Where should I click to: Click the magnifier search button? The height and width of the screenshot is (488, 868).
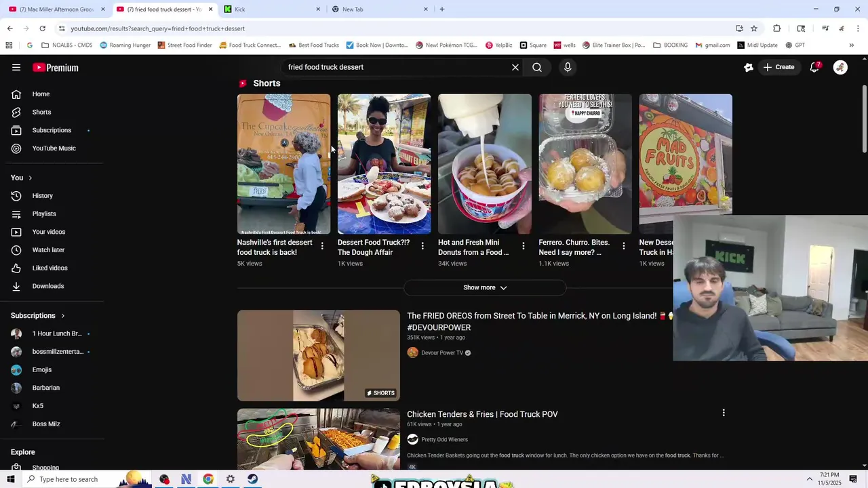(x=537, y=67)
